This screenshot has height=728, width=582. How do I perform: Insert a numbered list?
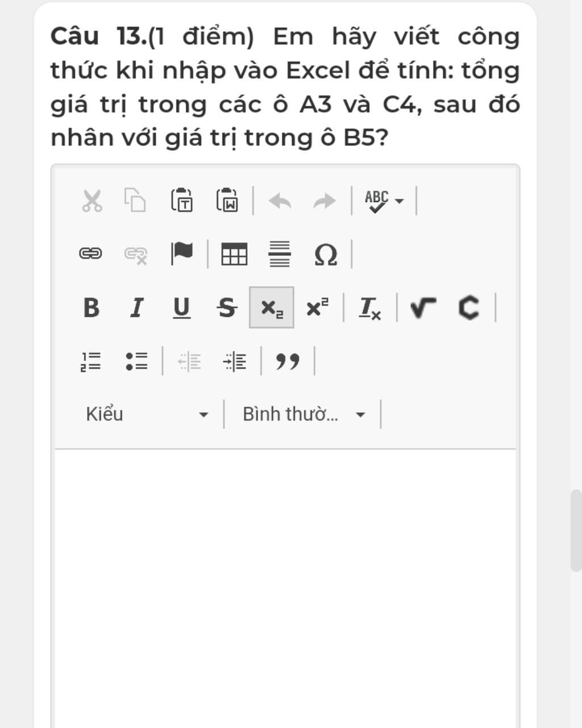(x=91, y=361)
